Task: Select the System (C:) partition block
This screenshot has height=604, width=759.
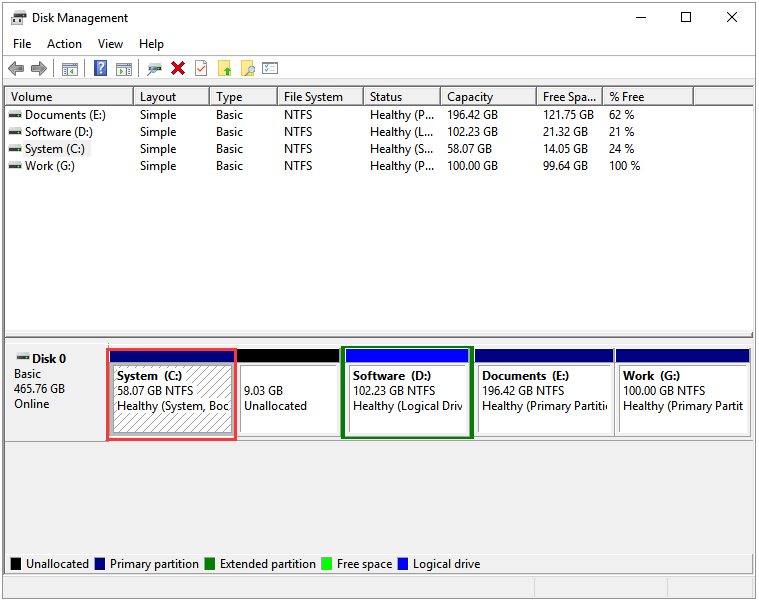Action: 172,394
